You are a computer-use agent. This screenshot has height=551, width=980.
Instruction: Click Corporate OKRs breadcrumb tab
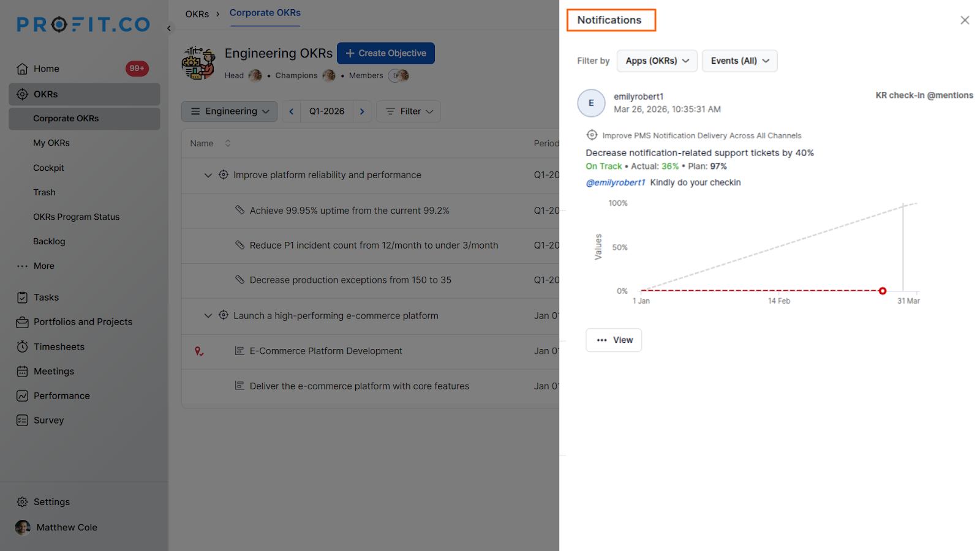[x=265, y=13]
